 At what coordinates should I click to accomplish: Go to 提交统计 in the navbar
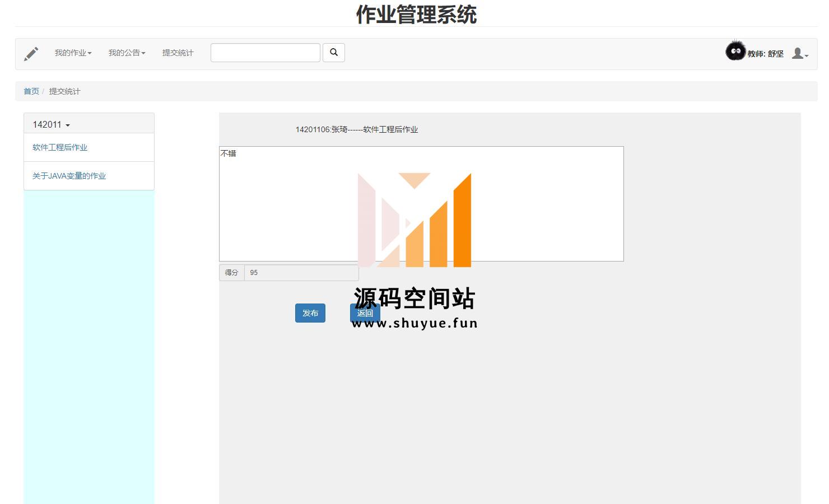[x=178, y=53]
